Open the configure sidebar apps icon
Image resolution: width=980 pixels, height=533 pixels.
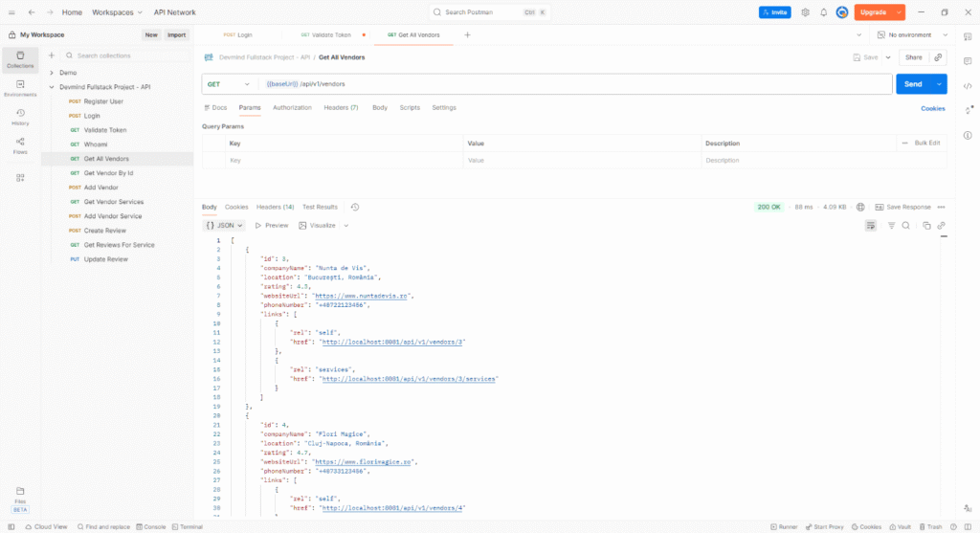coord(20,177)
